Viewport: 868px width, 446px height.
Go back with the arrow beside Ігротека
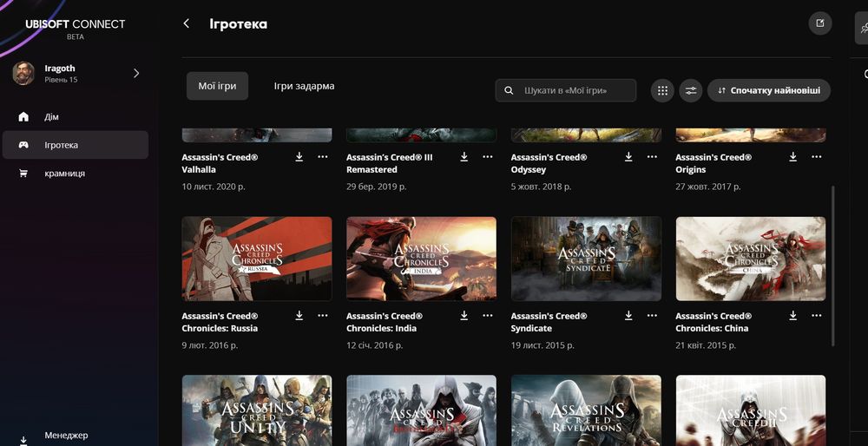186,23
